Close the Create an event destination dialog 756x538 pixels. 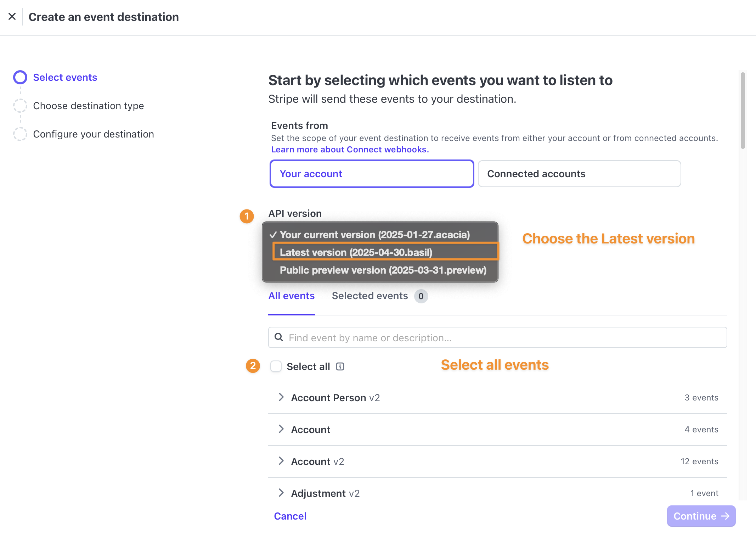[12, 17]
